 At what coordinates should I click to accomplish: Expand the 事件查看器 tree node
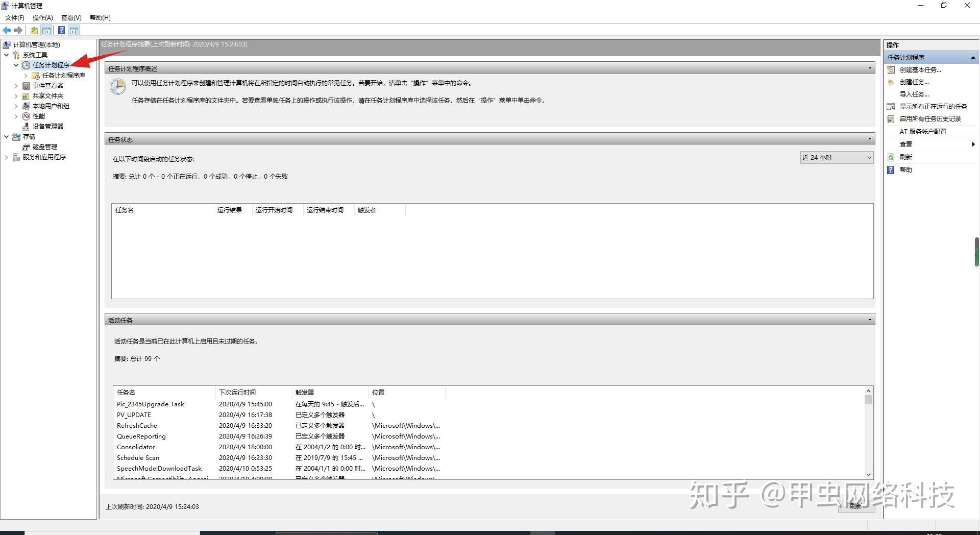pos(16,86)
